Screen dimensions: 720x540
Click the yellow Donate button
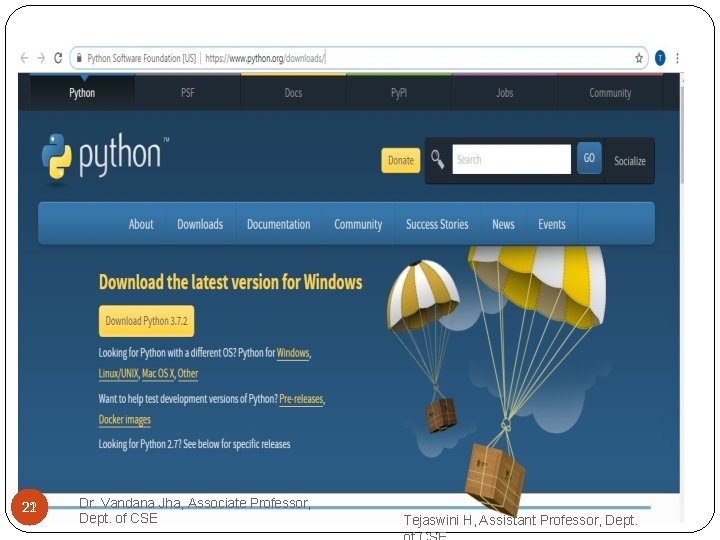click(x=401, y=160)
